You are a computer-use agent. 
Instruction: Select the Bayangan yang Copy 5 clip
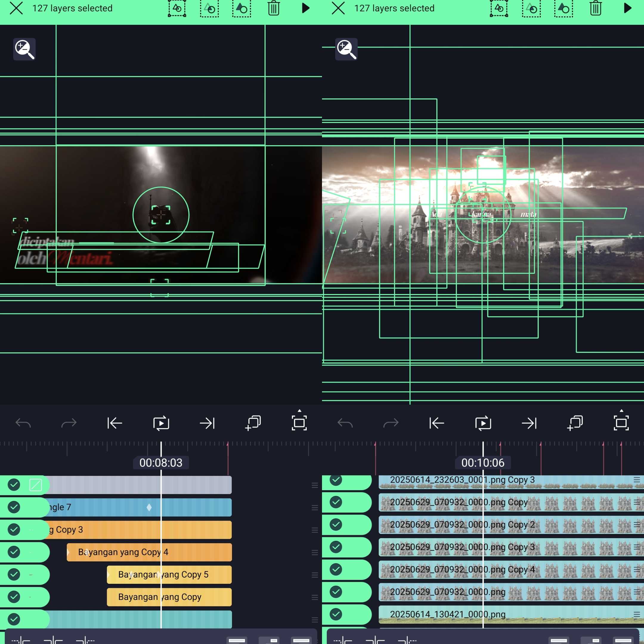pyautogui.click(x=169, y=575)
